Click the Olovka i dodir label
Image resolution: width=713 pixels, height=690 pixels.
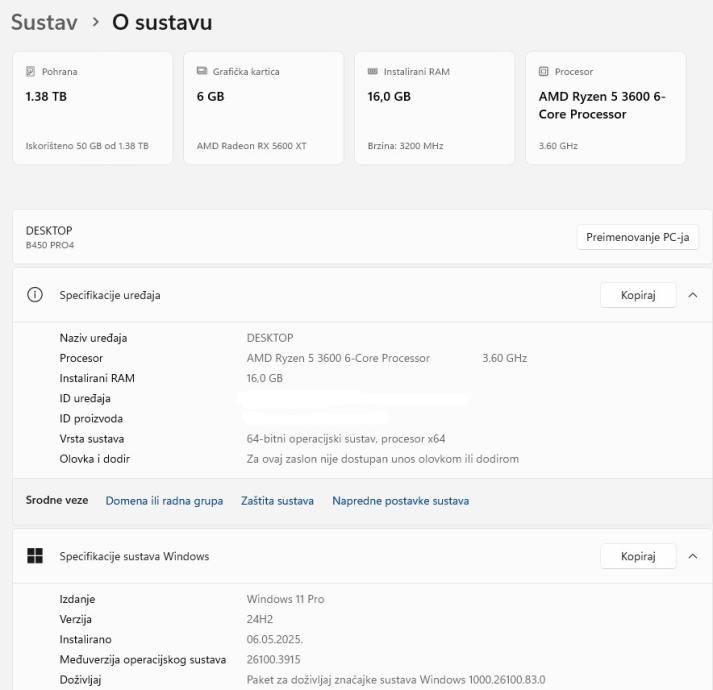[95, 459]
